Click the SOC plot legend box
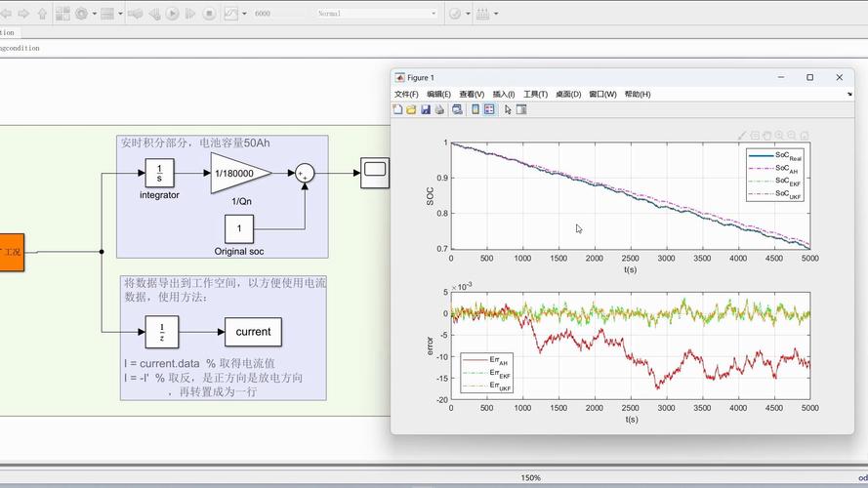The width and height of the screenshot is (868, 488). 775,175
